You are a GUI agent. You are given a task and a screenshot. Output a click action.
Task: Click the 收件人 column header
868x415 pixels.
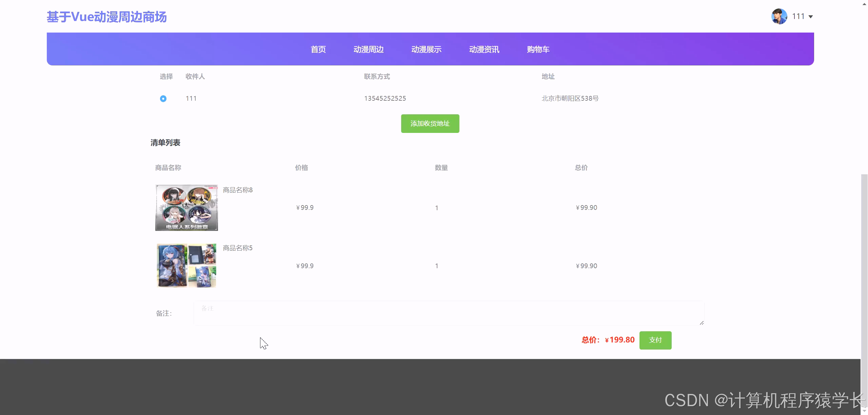[195, 77]
